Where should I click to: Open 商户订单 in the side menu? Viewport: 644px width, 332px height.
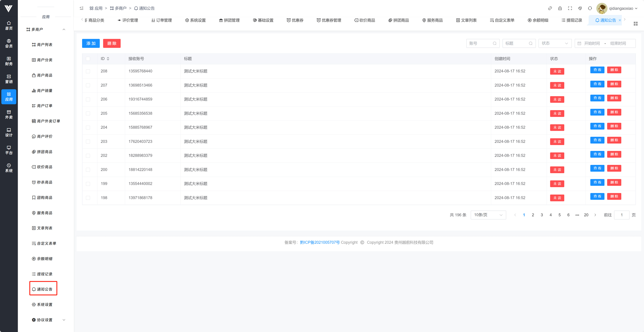tap(45, 106)
